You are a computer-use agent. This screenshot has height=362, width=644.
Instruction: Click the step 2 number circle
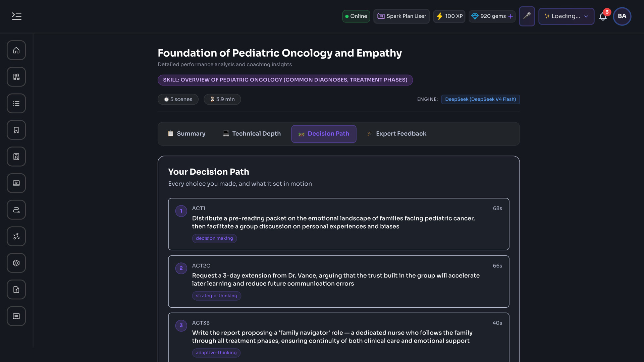181,268
